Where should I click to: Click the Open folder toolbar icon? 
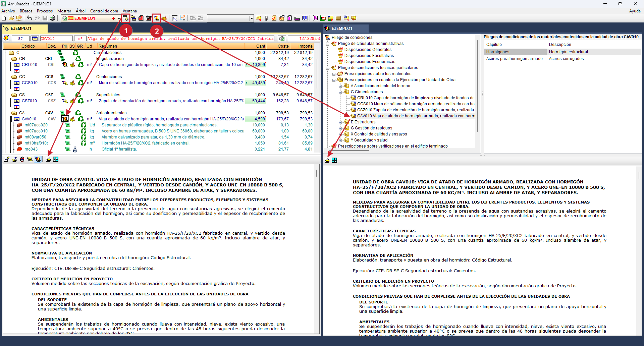click(11, 18)
